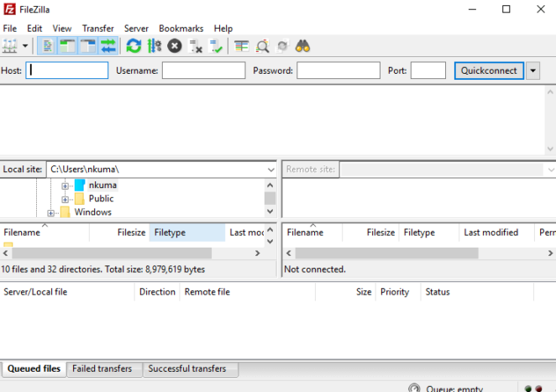Toggle transfer queue display
556x392 pixels.
108,46
